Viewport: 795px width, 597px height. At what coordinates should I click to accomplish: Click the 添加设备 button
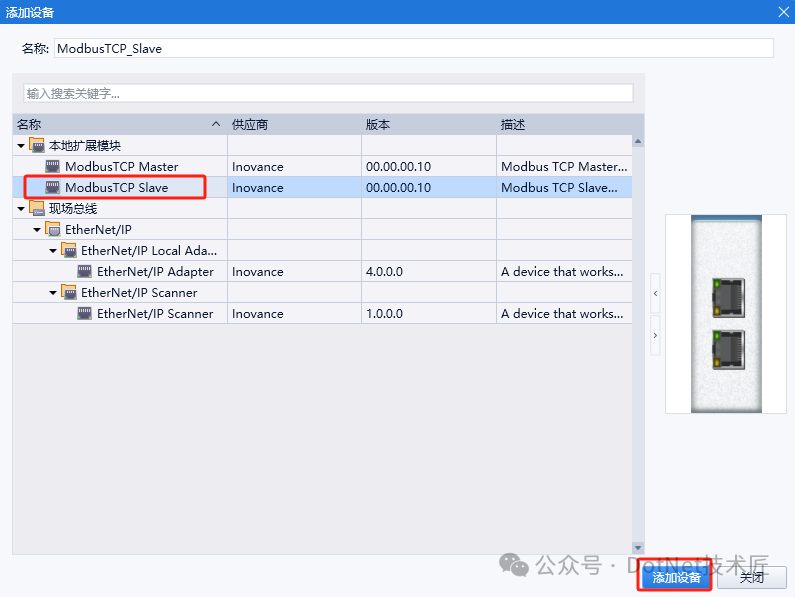pos(676,578)
